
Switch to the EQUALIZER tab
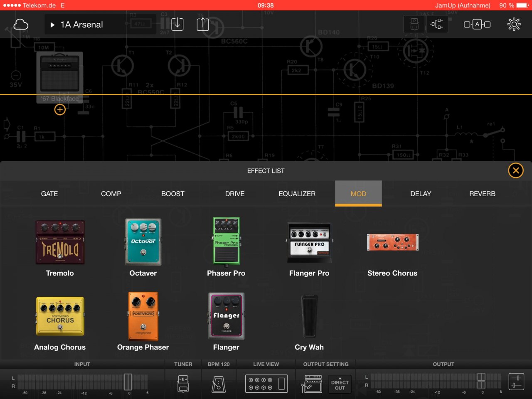(x=297, y=194)
